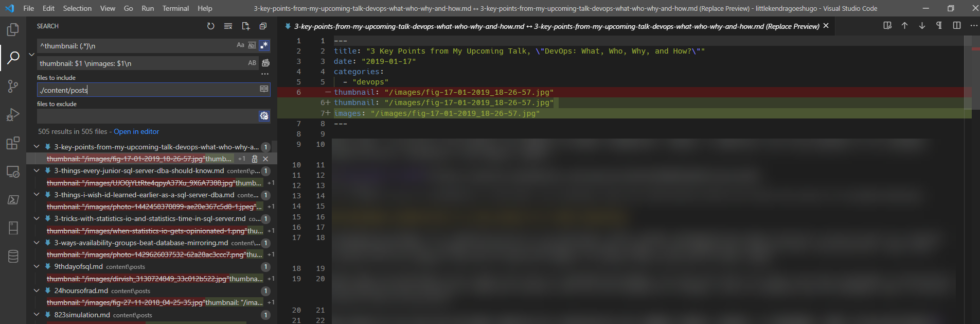Open the Go menu
This screenshot has width=980, height=324.
128,8
